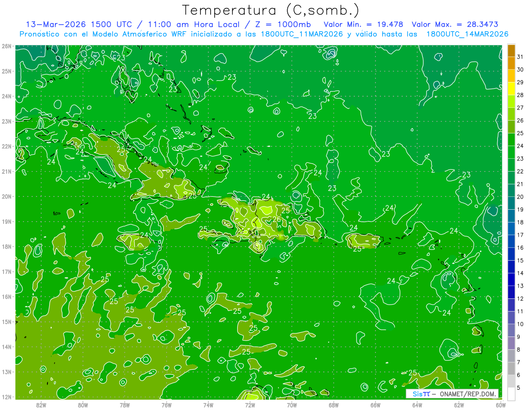Pick the yellow colorbar swatch between 28 and 29

point(511,88)
